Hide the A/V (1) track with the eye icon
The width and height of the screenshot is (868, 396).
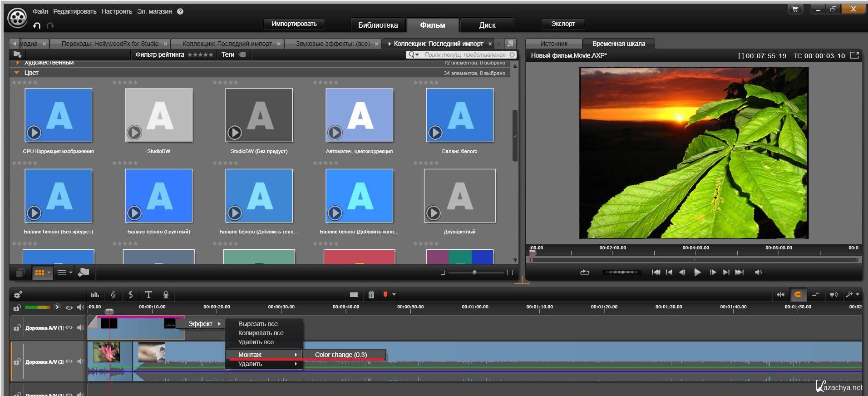coord(69,327)
